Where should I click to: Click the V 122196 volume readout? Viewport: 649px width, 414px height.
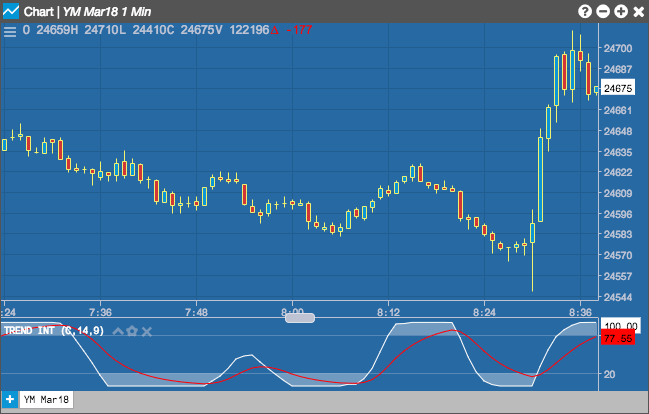pos(243,30)
